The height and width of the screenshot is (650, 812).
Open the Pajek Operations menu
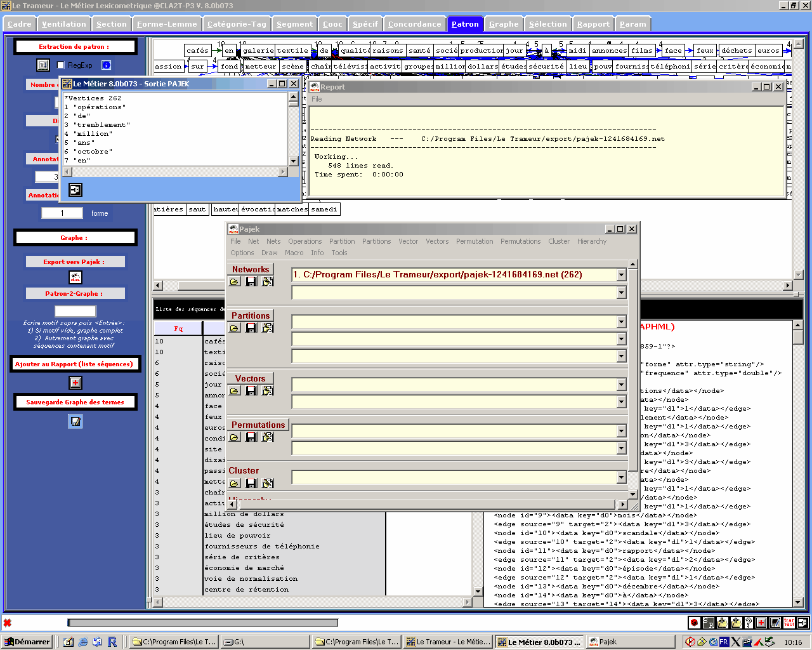[x=305, y=241]
